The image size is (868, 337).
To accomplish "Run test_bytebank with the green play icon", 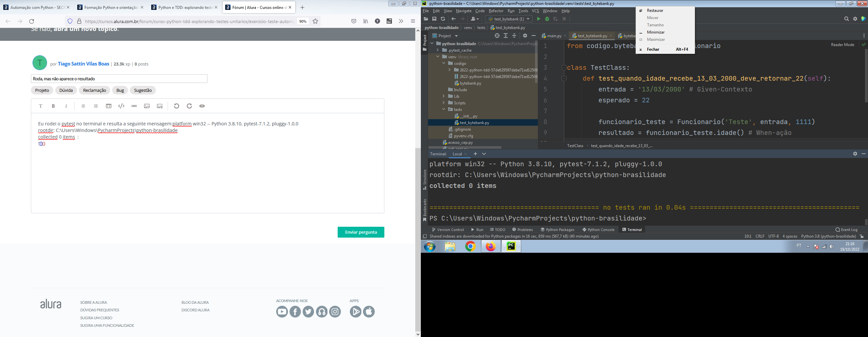I will coord(539,19).
